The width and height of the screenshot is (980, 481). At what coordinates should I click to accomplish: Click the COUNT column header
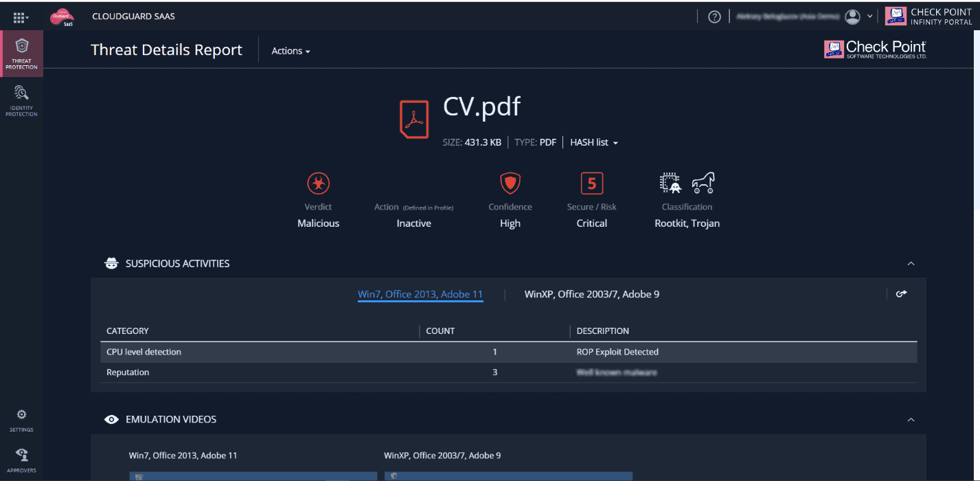click(440, 331)
